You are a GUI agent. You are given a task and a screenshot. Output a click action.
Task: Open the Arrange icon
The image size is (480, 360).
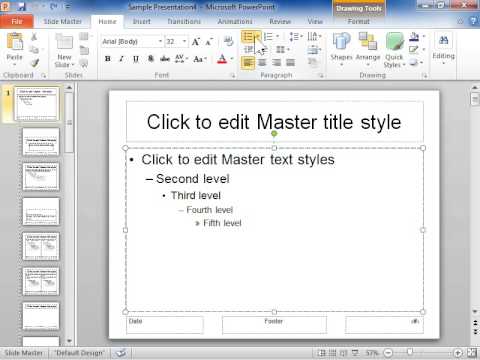click(x=368, y=41)
